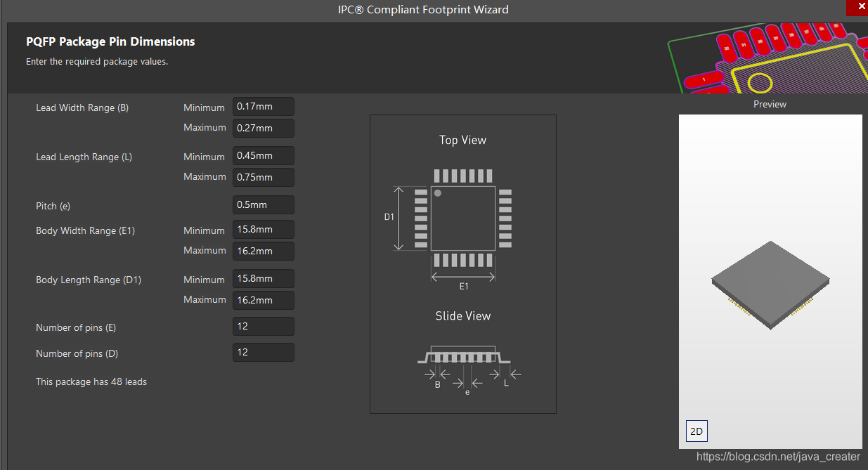The image size is (868, 470).
Task: Click the Lead Width Minimum field 0.17mm
Action: pyautogui.click(x=264, y=107)
